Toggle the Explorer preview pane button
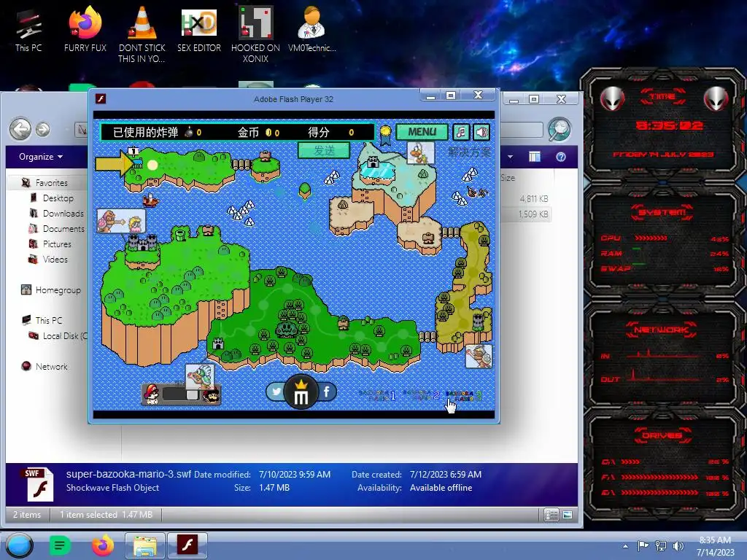Screen dimensions: 747x560 tap(535, 157)
